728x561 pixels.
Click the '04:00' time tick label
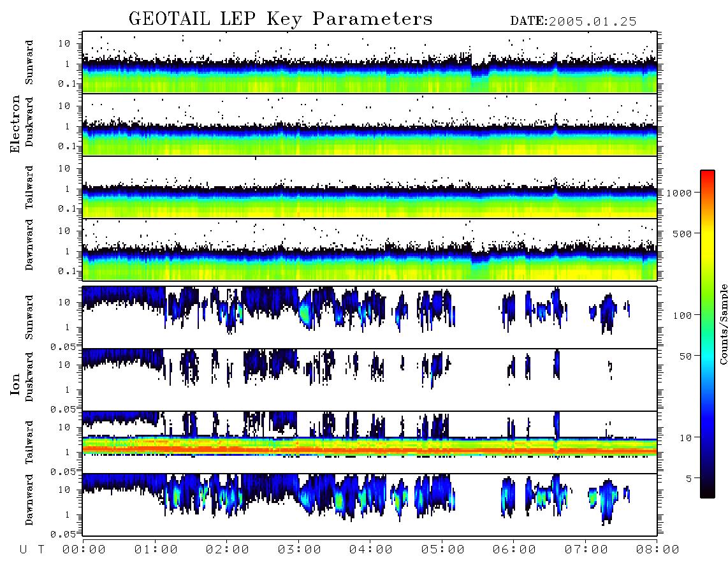click(371, 550)
